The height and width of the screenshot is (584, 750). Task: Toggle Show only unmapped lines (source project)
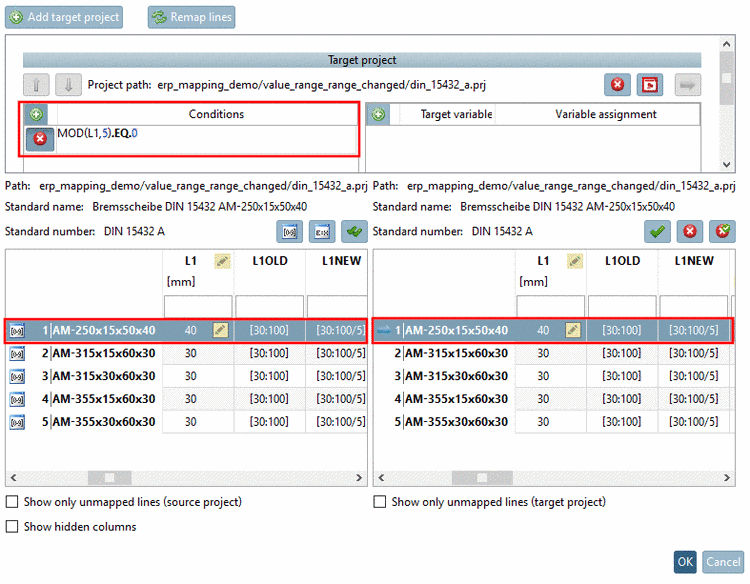point(12,502)
